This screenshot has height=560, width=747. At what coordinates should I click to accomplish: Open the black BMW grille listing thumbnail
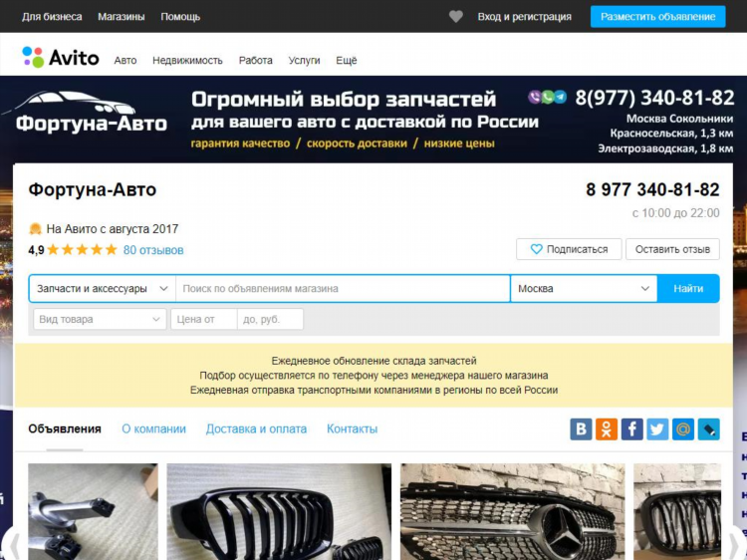(279, 511)
